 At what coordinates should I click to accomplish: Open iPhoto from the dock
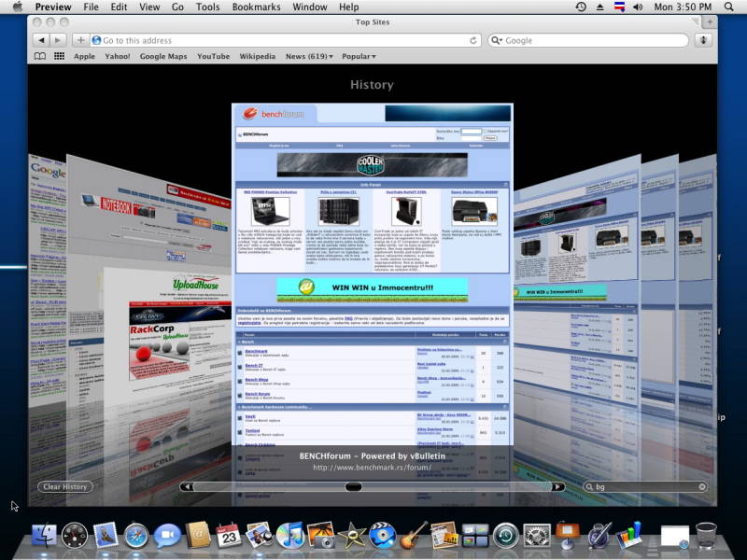click(x=320, y=535)
